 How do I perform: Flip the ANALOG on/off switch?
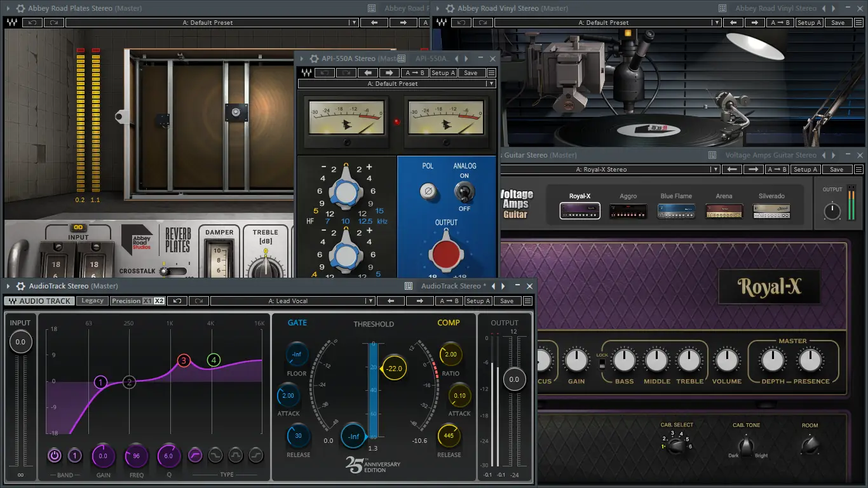click(464, 191)
